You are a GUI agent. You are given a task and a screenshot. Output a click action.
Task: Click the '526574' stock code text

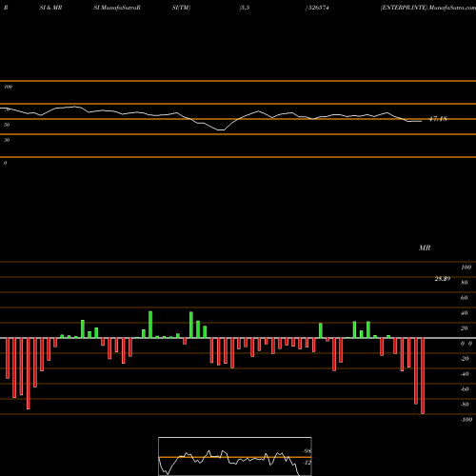pyautogui.click(x=318, y=8)
